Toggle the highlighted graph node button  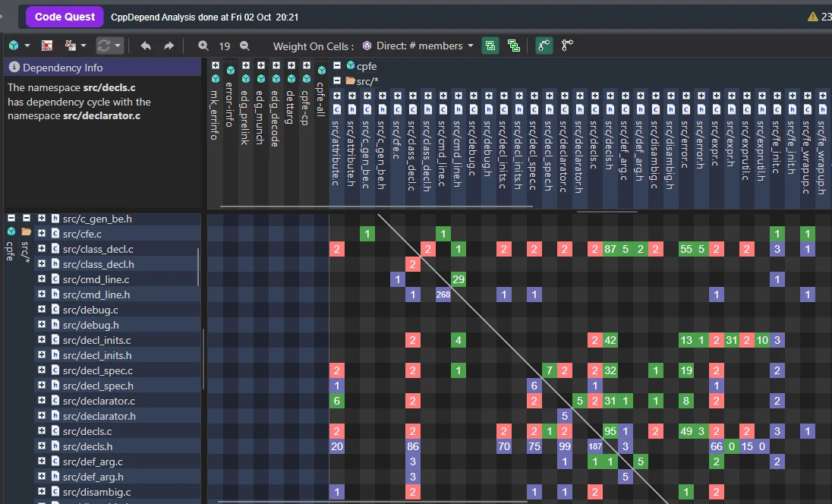pos(544,46)
